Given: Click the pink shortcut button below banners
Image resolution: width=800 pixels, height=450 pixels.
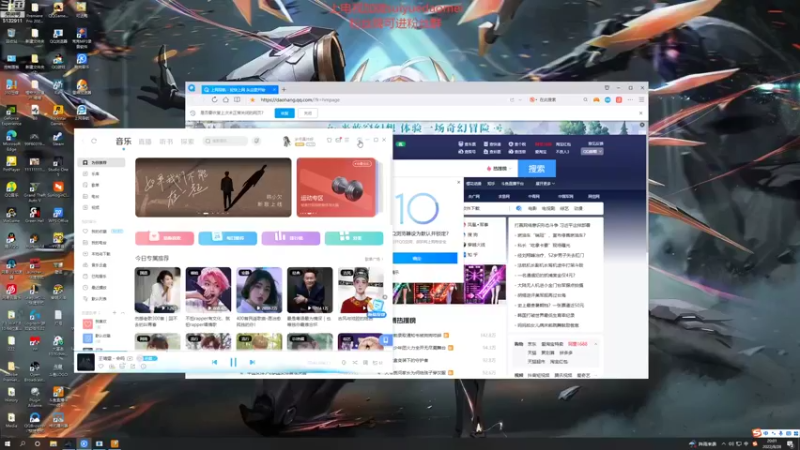Looking at the screenshot, I should (x=164, y=238).
